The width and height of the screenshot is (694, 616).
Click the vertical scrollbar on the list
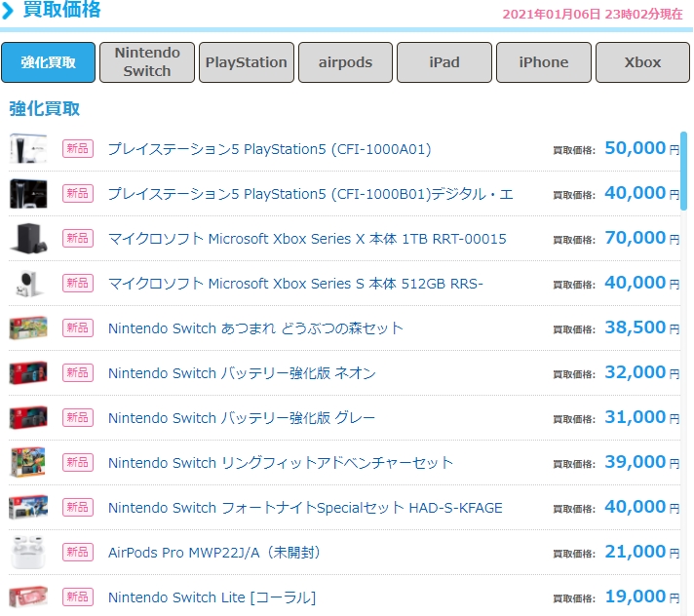coord(684,171)
